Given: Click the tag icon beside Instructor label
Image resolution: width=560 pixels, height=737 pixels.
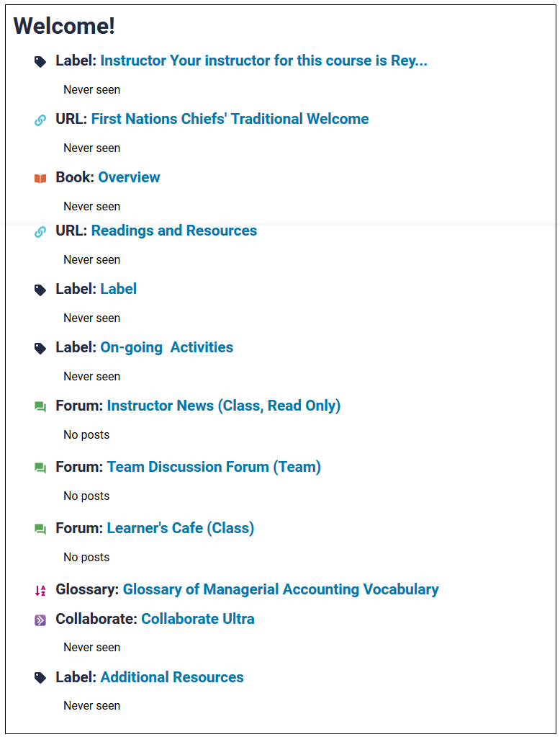Looking at the screenshot, I should click(x=40, y=61).
